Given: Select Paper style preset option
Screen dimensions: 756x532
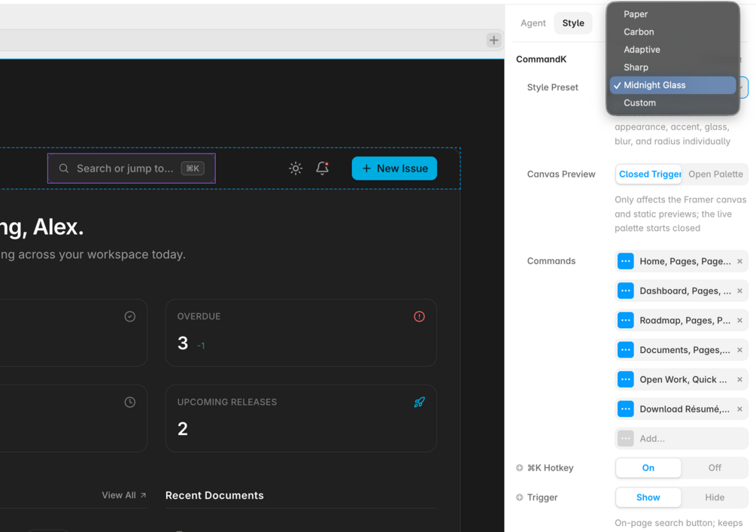Looking at the screenshot, I should [x=673, y=14].
